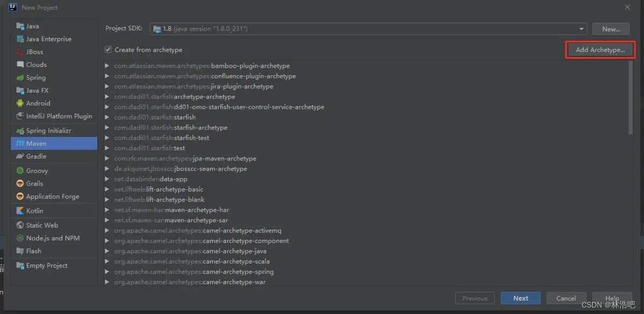
Task: Select the Android project type icon
Action: [20, 103]
